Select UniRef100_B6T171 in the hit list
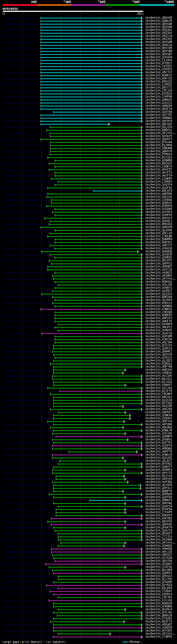 159,88
